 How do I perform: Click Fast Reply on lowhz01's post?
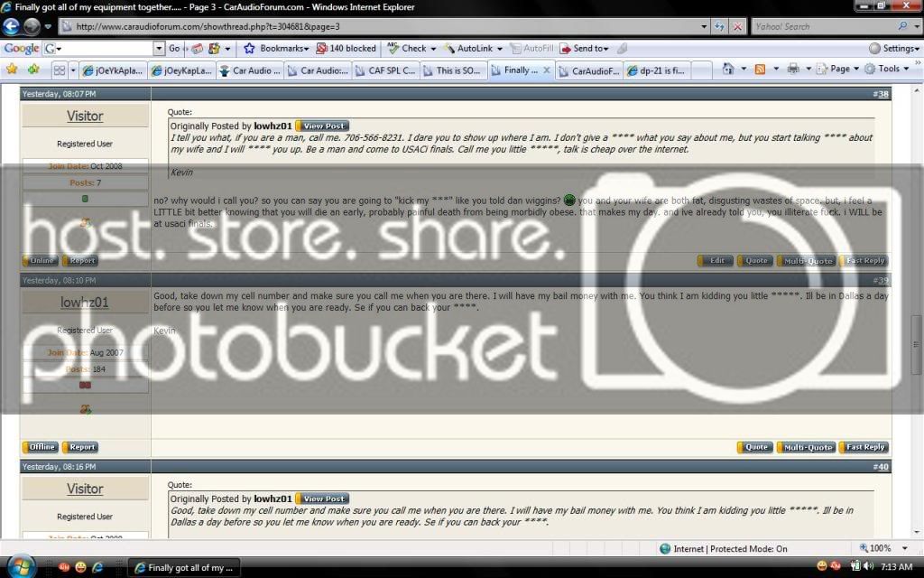point(864,447)
